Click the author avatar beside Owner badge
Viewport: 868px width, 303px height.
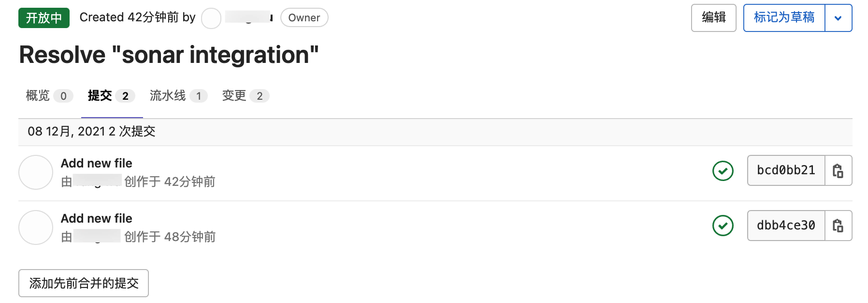coord(211,18)
